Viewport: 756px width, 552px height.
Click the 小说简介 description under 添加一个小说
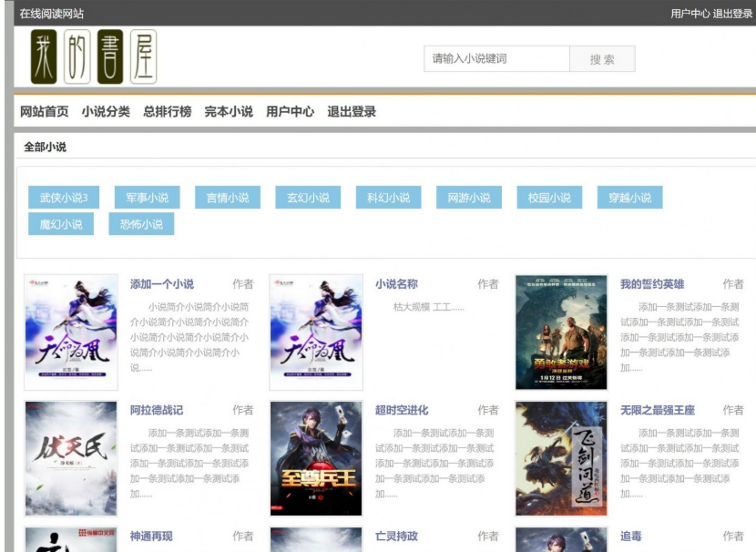coord(189,337)
